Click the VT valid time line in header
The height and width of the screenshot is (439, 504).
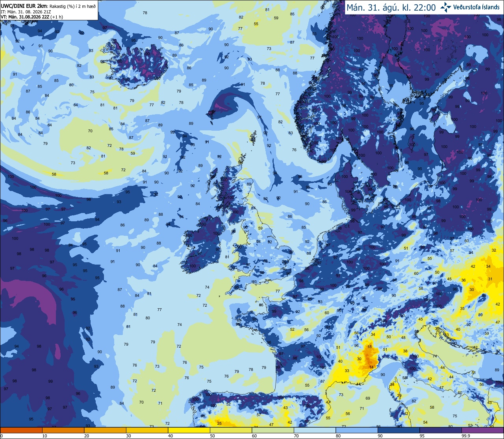tap(33, 17)
